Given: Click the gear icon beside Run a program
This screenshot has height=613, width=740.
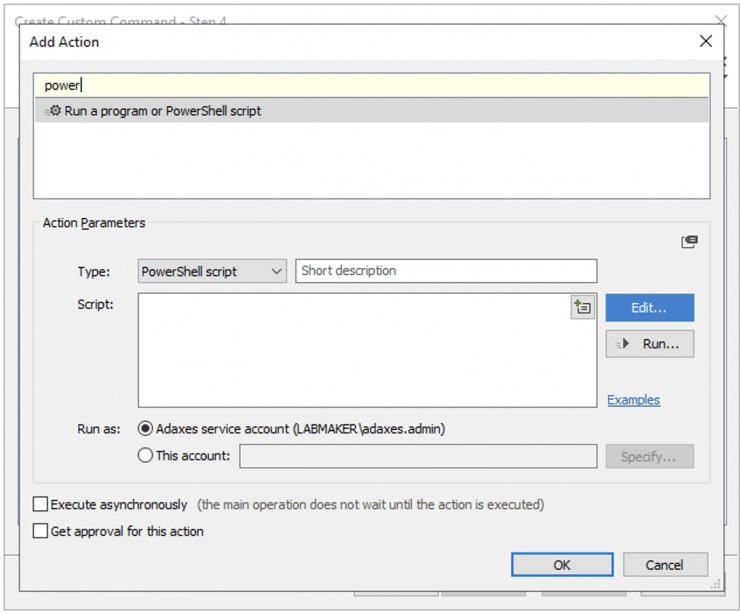Looking at the screenshot, I should click(53, 111).
